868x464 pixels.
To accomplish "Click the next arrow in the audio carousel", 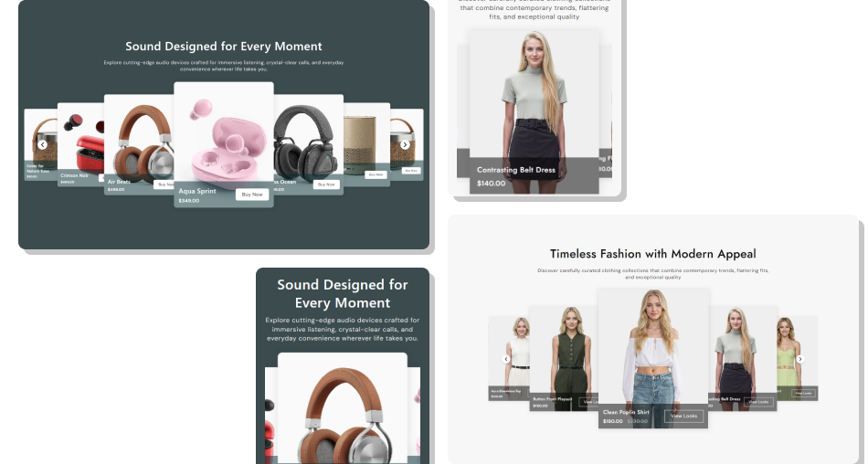I will click(x=405, y=144).
